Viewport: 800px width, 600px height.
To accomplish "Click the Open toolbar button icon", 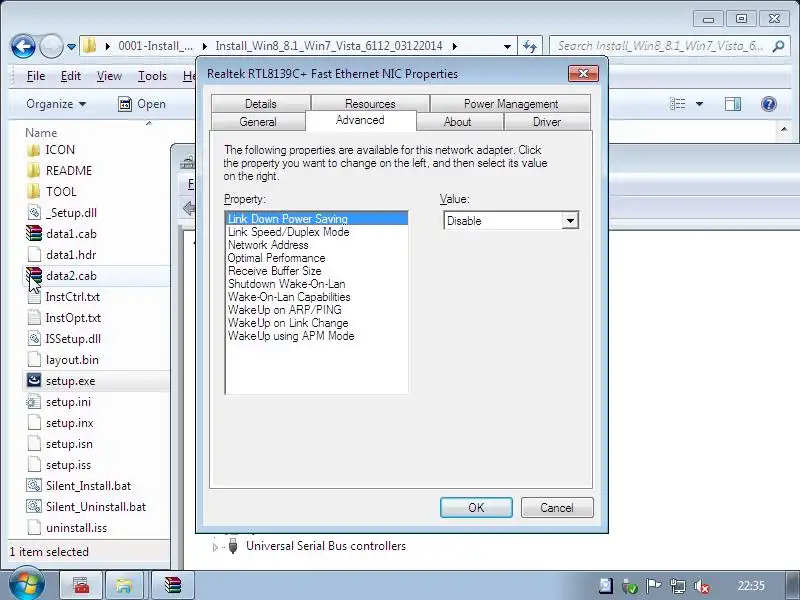I will click(125, 104).
